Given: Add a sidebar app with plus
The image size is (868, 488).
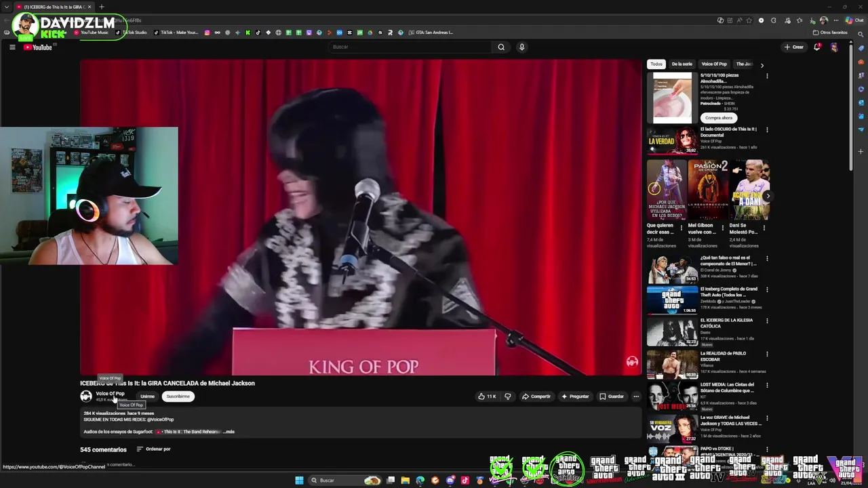Looking at the screenshot, I should (861, 151).
